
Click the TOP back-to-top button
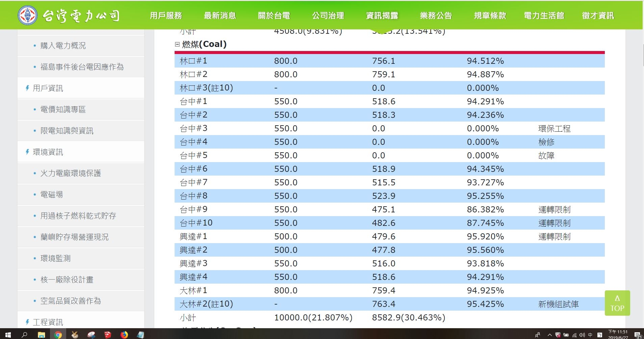point(617,303)
